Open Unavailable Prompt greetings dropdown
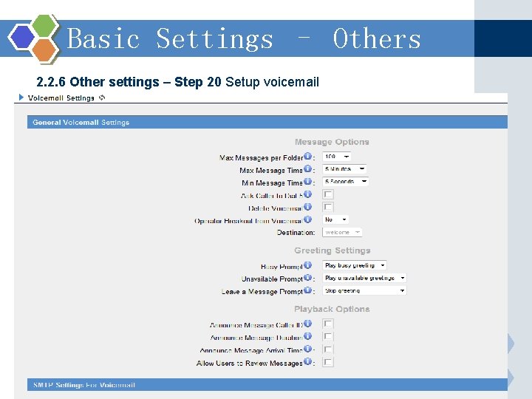532x399 pixels. tap(364, 278)
